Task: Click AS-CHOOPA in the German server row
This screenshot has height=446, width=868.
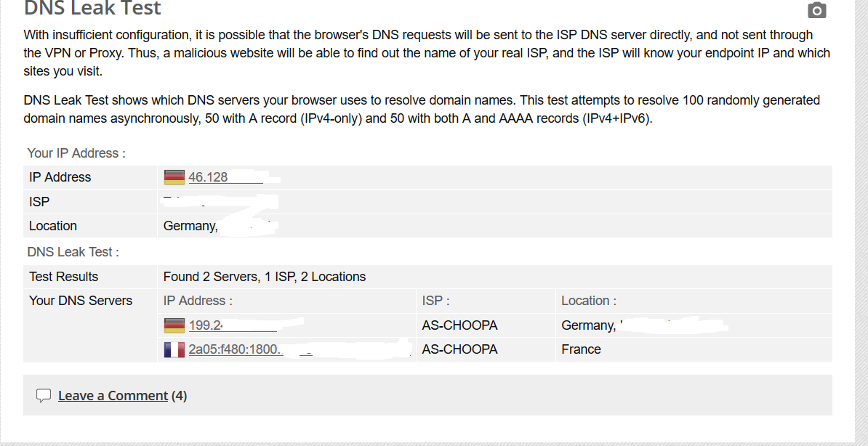Action: click(459, 325)
